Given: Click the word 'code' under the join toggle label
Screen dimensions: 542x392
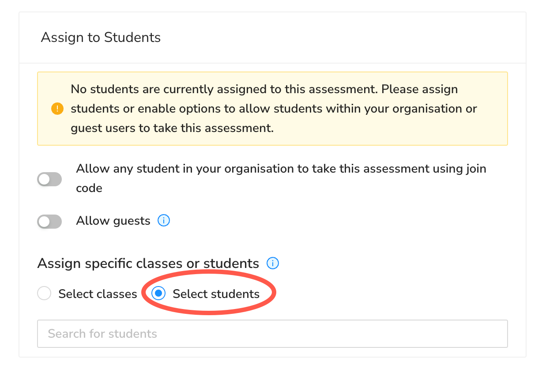Looking at the screenshot, I should point(89,188).
